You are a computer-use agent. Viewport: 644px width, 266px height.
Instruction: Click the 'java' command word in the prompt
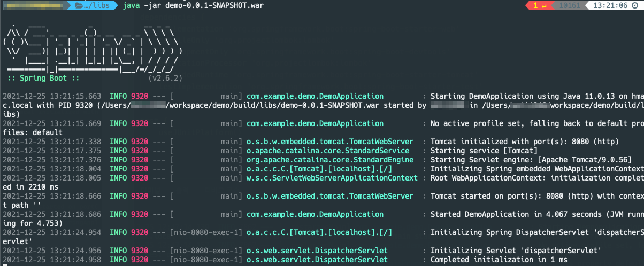[132, 6]
